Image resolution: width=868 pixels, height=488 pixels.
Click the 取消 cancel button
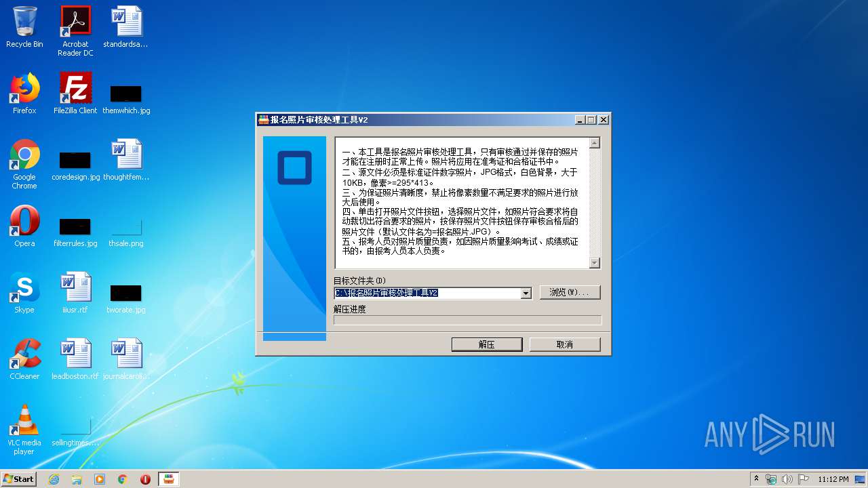pos(565,344)
